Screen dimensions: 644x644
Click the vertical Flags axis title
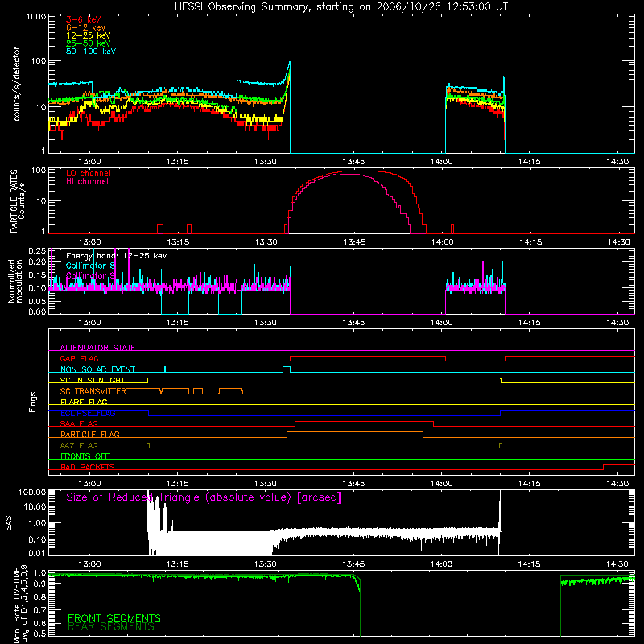tap(33, 402)
